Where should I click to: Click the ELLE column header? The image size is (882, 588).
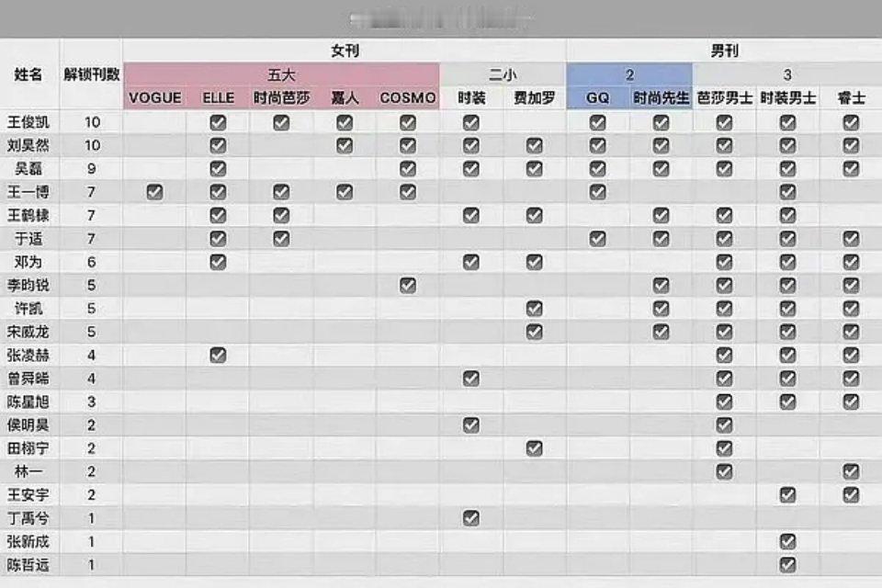pos(219,97)
